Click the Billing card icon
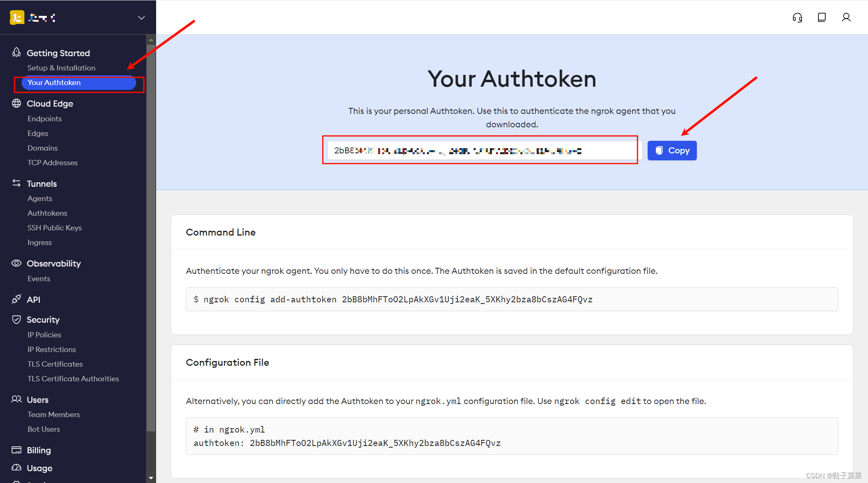 (x=16, y=450)
